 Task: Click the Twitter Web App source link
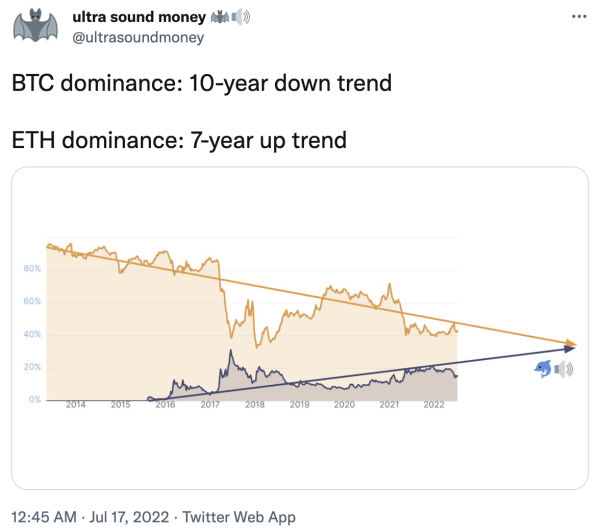(239, 517)
